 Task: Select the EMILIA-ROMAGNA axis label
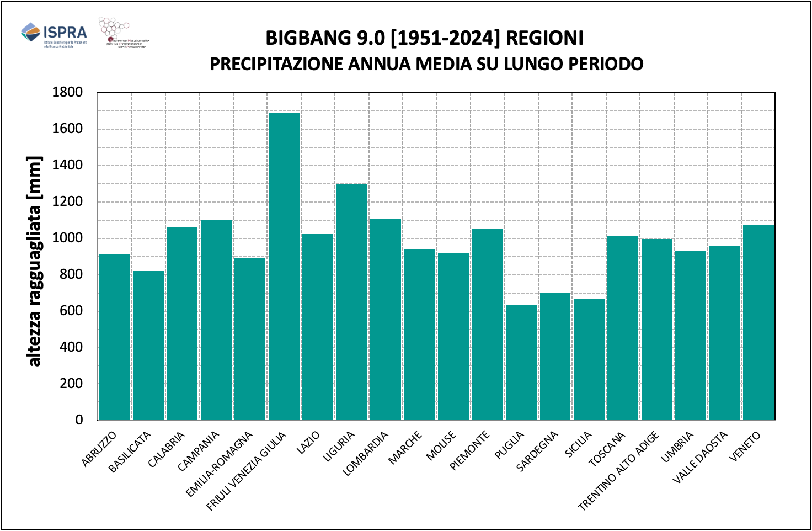[x=219, y=464]
